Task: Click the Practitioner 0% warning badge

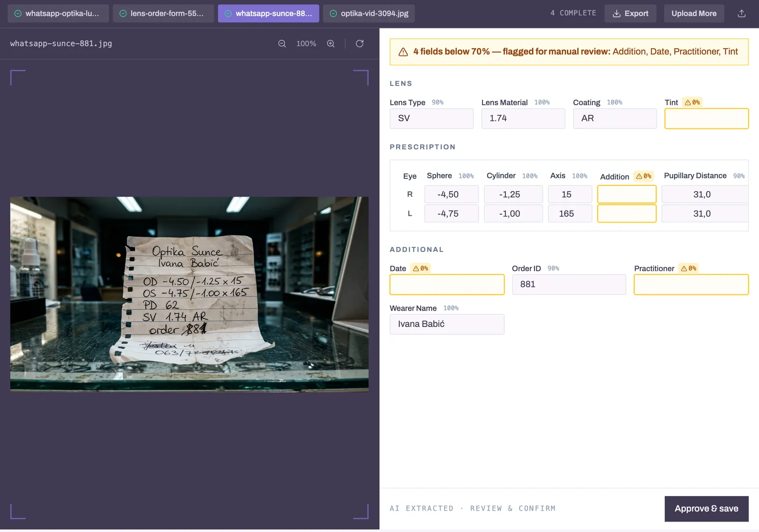Action: [689, 268]
